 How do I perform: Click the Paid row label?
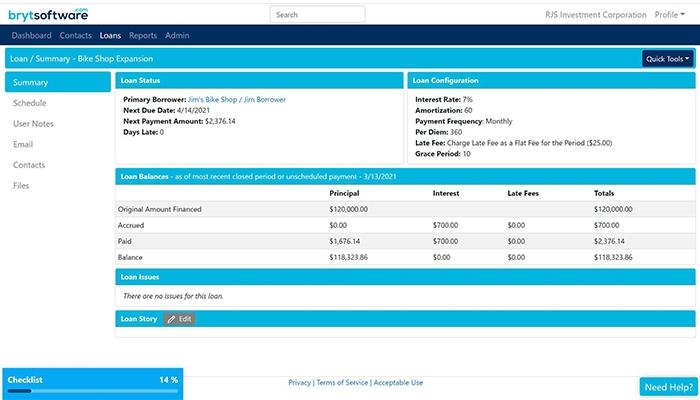tap(125, 242)
